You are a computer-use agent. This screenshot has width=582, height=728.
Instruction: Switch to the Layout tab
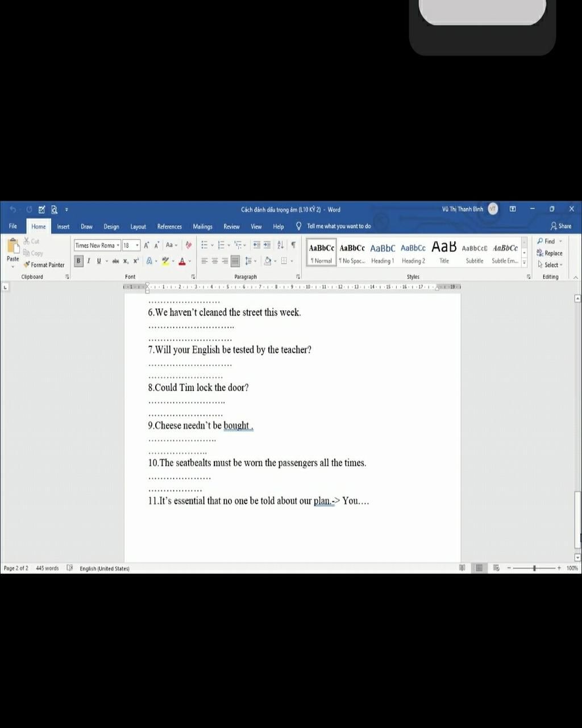coord(138,226)
